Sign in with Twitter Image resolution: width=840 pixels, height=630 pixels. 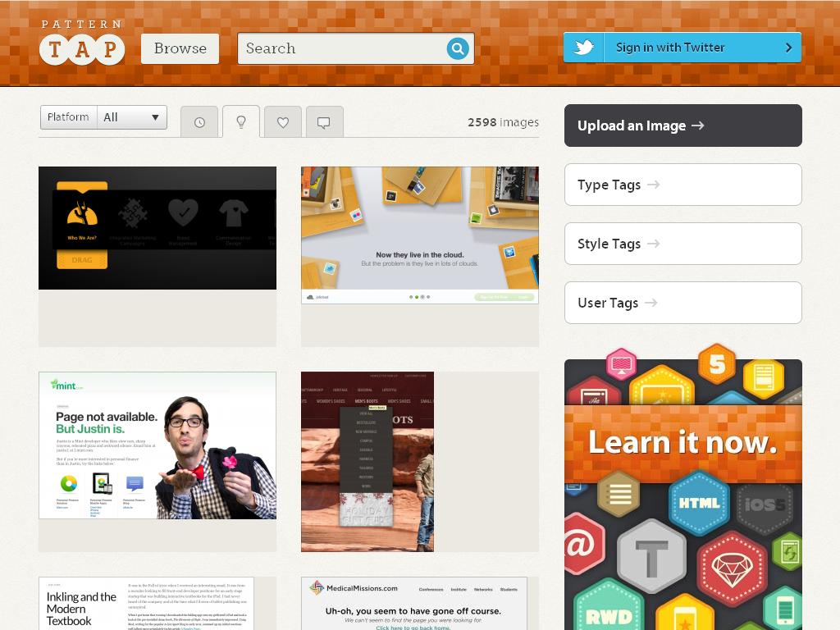pos(682,48)
